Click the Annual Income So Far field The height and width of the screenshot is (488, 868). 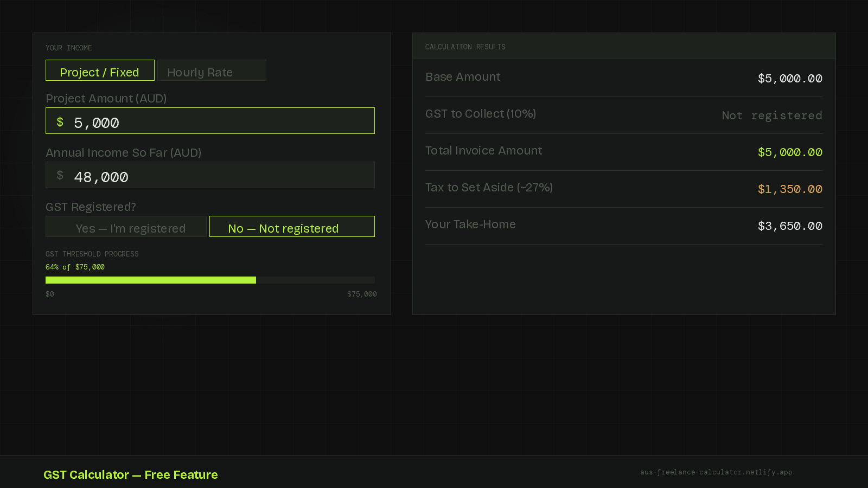coord(210,175)
